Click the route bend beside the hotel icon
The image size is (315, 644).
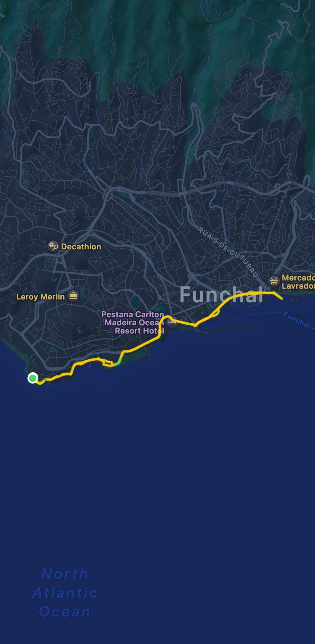click(164, 319)
